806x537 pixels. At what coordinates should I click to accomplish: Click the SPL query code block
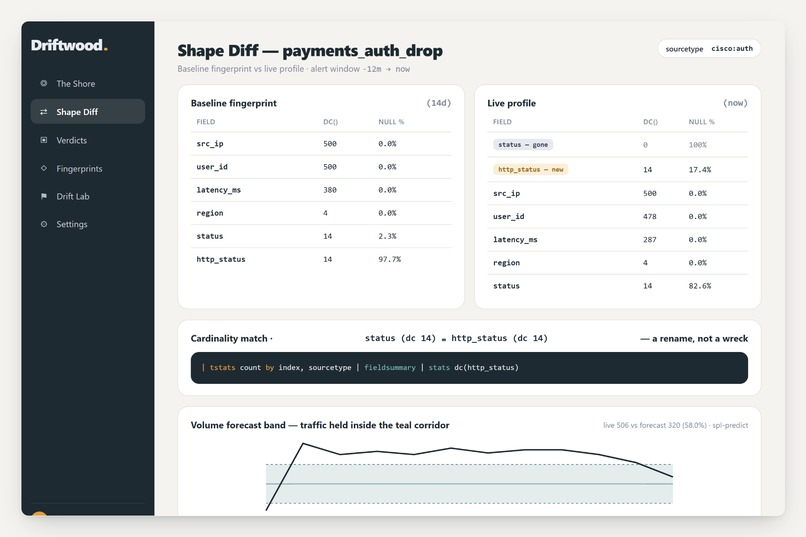point(469,368)
